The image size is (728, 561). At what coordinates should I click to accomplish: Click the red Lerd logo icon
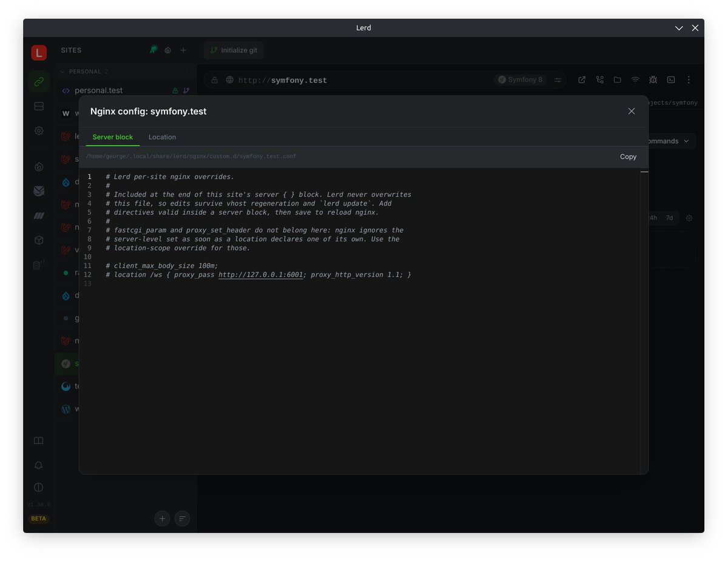pos(39,53)
